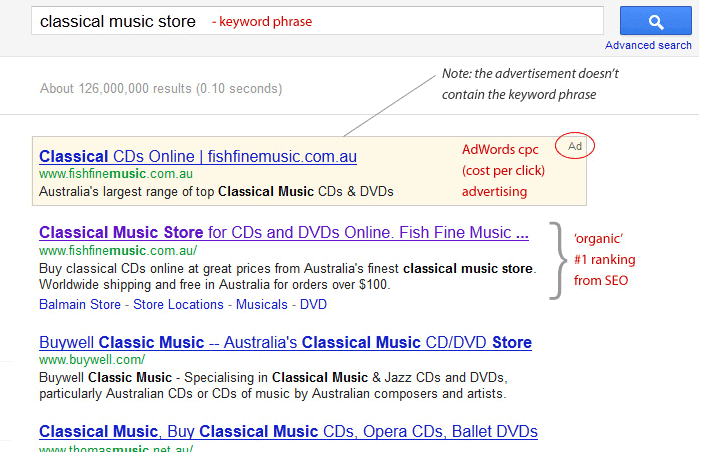The height and width of the screenshot is (452, 713).
Task: Click the organic #1 ranking from SEO note
Action: [x=604, y=260]
